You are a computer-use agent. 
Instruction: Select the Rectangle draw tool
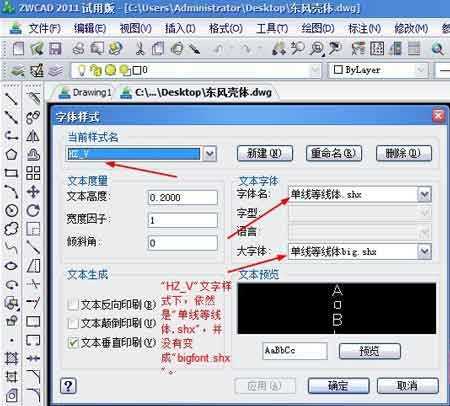point(11,173)
